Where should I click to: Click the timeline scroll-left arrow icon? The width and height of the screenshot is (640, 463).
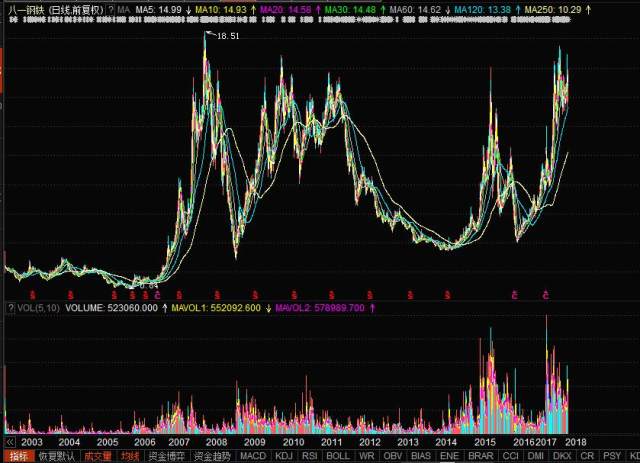coord(11,441)
